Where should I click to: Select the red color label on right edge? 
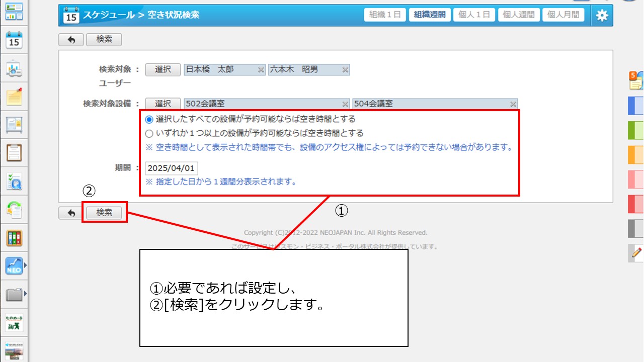coord(636,204)
